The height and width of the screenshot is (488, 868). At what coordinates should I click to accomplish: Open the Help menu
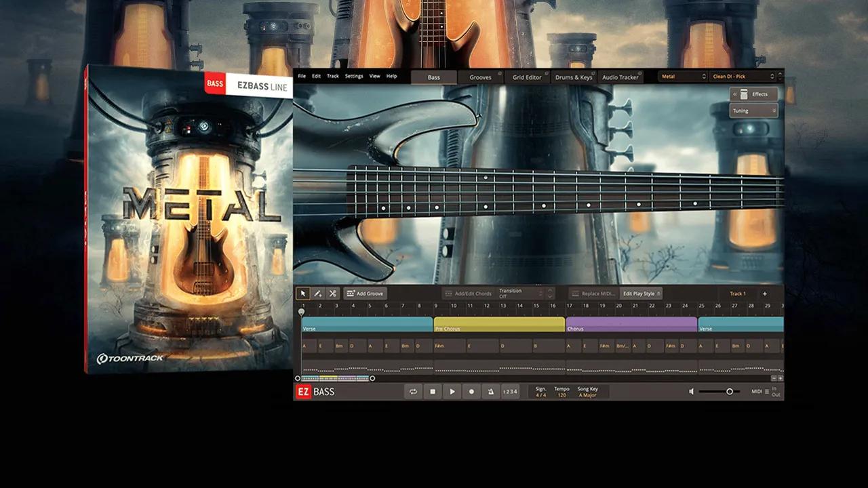(x=391, y=76)
